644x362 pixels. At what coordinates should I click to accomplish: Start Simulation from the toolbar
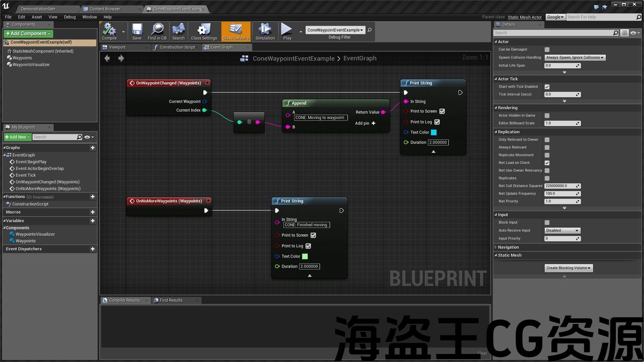[x=265, y=31]
